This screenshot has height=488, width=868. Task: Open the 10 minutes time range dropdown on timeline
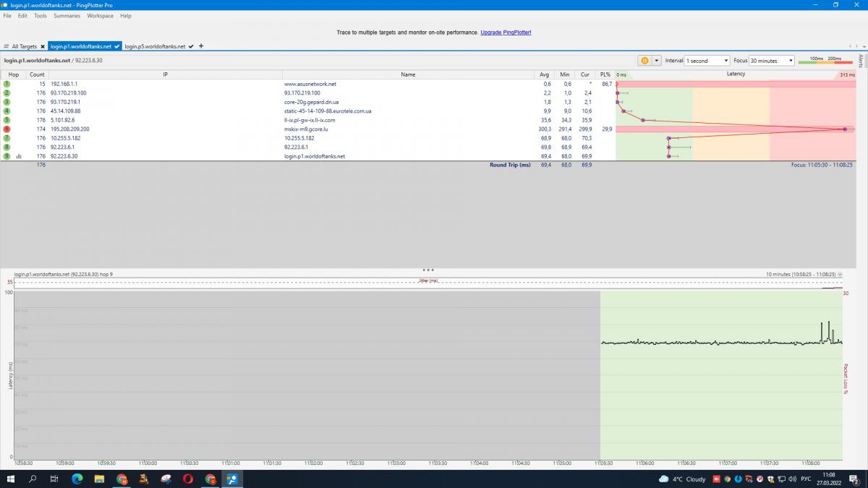click(839, 275)
